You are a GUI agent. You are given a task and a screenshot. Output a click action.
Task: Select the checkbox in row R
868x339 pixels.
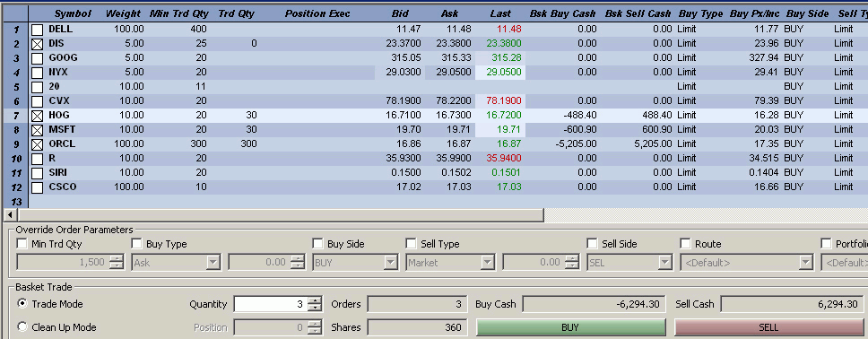37,160
